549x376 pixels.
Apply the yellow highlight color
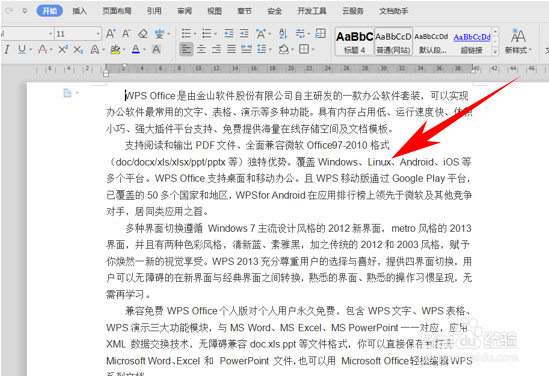115,49
